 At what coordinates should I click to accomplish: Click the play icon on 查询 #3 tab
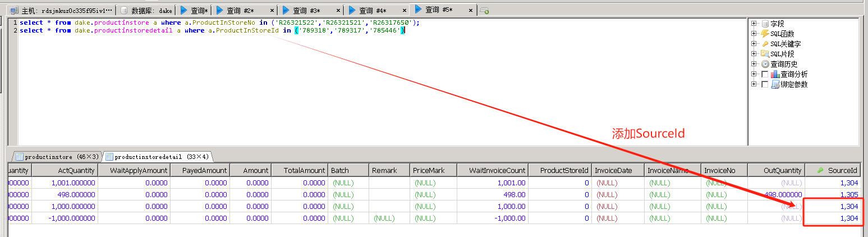click(x=286, y=10)
